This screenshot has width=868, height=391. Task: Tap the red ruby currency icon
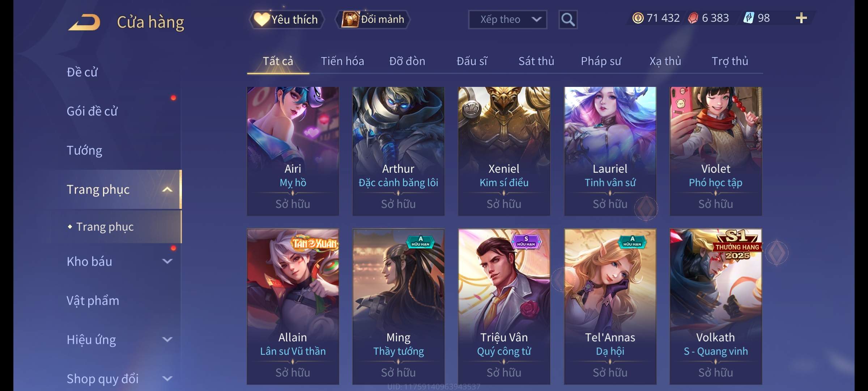(x=693, y=18)
